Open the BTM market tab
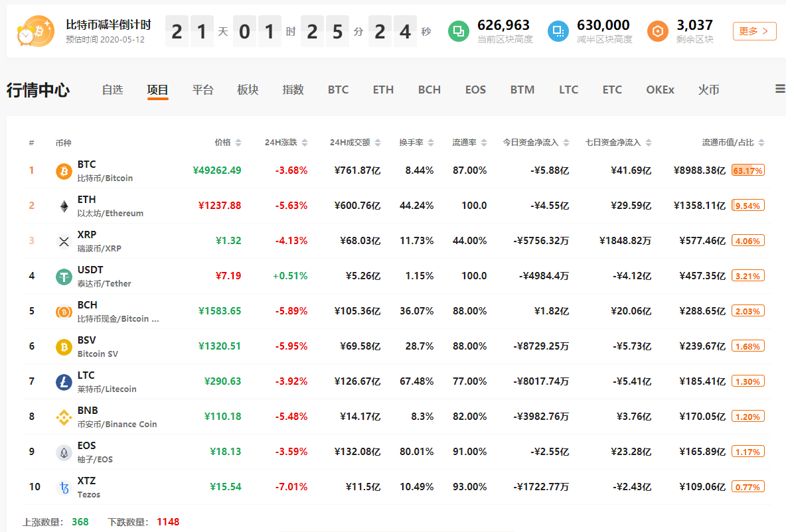786x532 pixels. (522, 90)
